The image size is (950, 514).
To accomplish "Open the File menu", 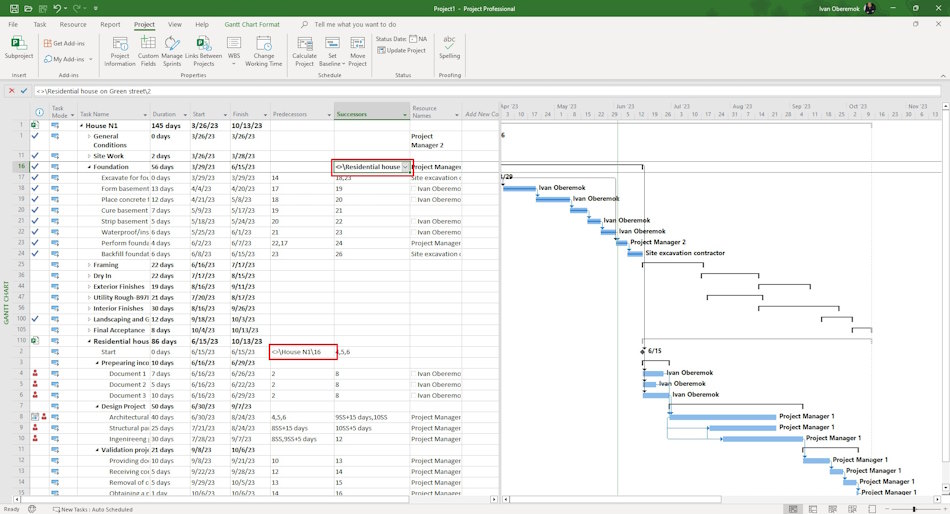I will pyautogui.click(x=13, y=24).
